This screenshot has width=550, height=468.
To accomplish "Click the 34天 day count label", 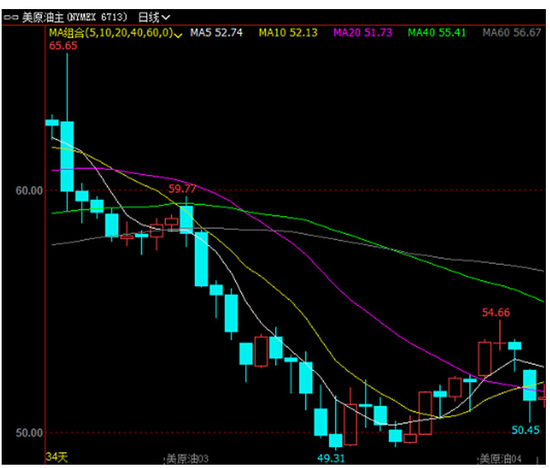I will coord(56,457).
